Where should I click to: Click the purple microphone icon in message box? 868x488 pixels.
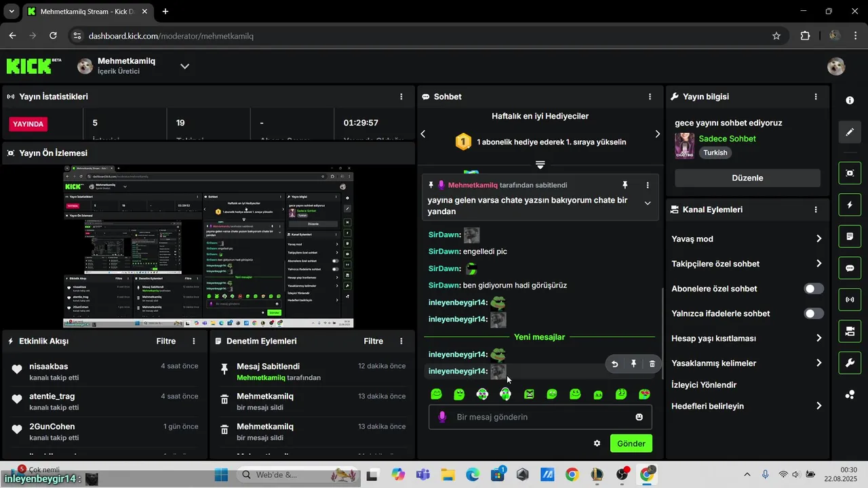[442, 417]
